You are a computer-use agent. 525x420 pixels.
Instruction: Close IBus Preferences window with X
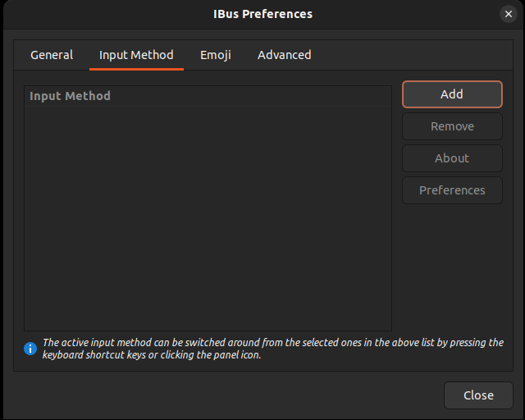click(x=509, y=14)
